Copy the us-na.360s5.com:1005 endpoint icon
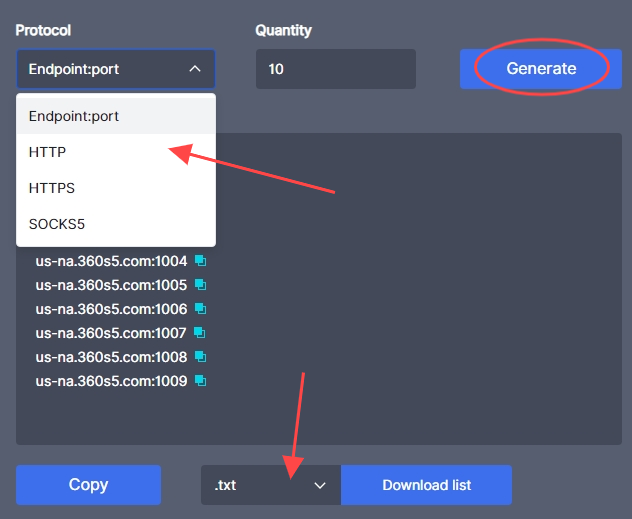Screen dimensions: 632x519 pyautogui.click(x=200, y=285)
